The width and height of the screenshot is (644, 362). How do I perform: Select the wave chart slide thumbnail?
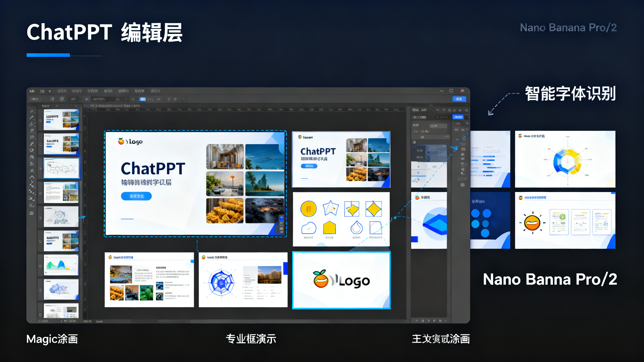click(x=61, y=265)
